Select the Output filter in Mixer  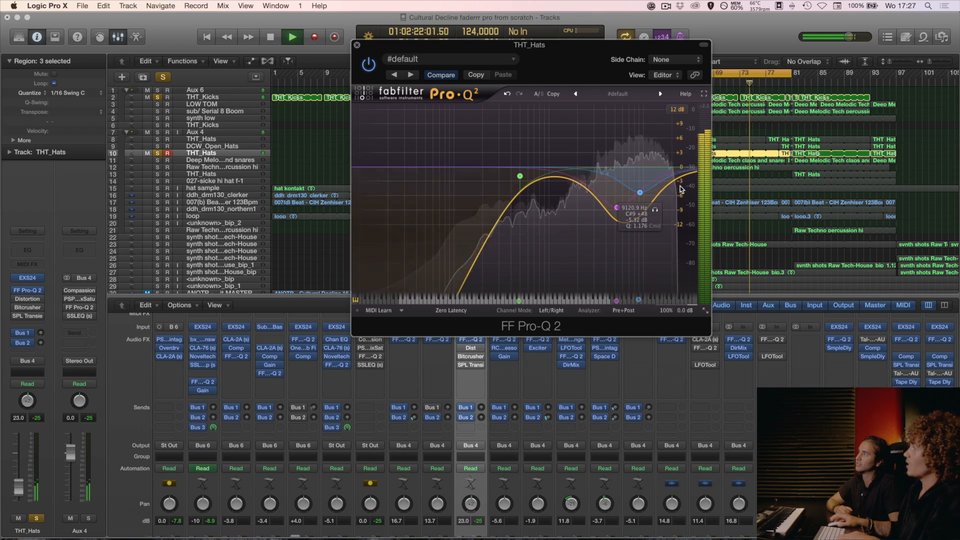click(842, 305)
